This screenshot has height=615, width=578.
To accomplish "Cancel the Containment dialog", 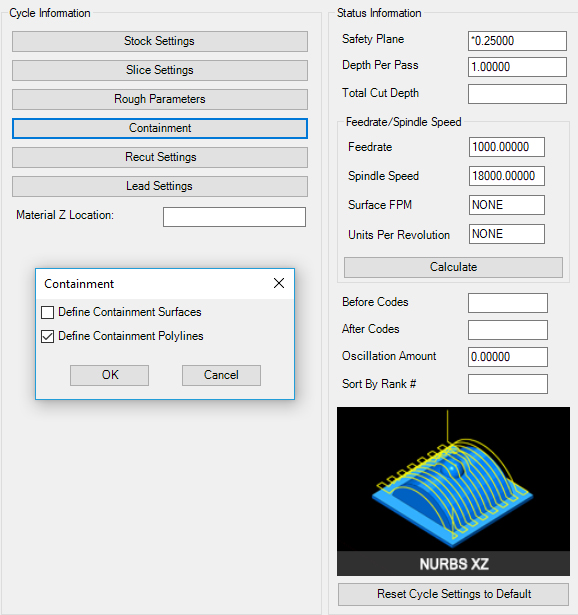I will [x=221, y=375].
